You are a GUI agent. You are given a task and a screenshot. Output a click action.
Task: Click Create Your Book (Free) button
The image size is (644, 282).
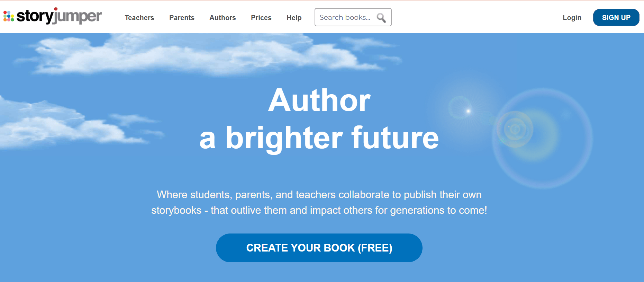(x=319, y=248)
